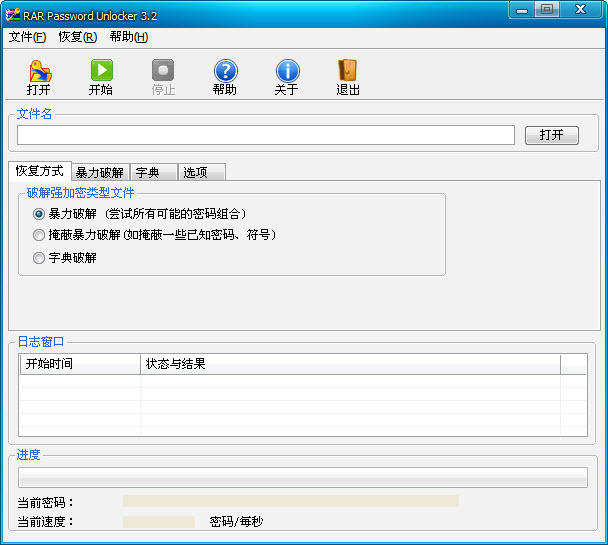Click inside the 文件名 text input field
608x545 pixels.
click(x=265, y=135)
